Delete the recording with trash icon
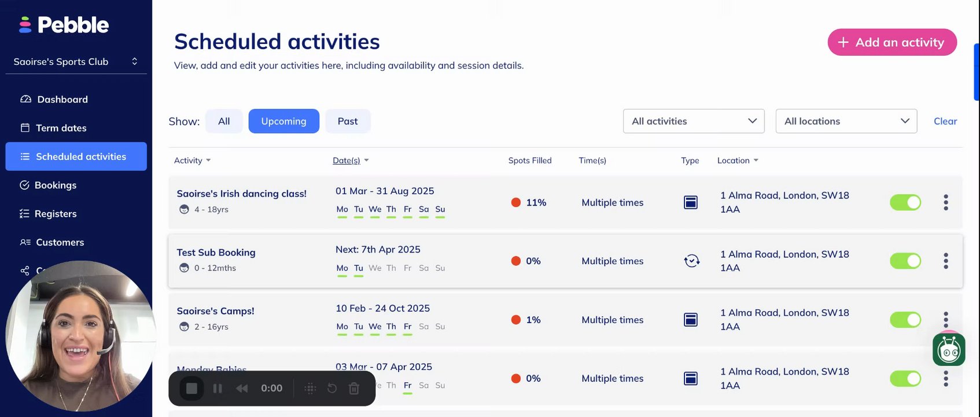 [354, 389]
